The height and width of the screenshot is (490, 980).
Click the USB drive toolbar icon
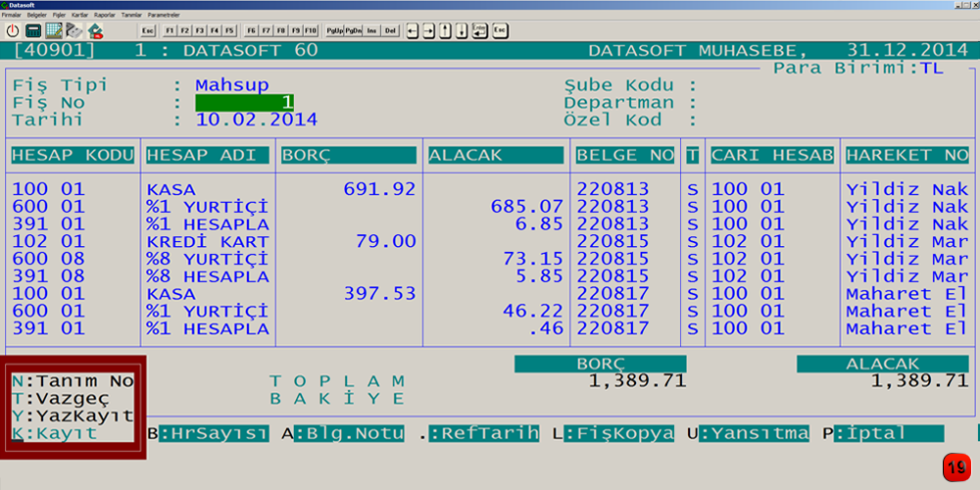74,30
